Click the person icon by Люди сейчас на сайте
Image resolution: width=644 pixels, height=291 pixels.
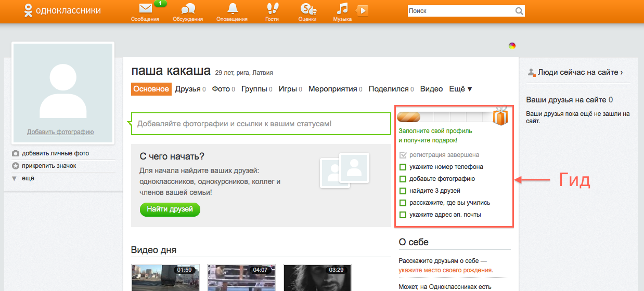pyautogui.click(x=531, y=72)
